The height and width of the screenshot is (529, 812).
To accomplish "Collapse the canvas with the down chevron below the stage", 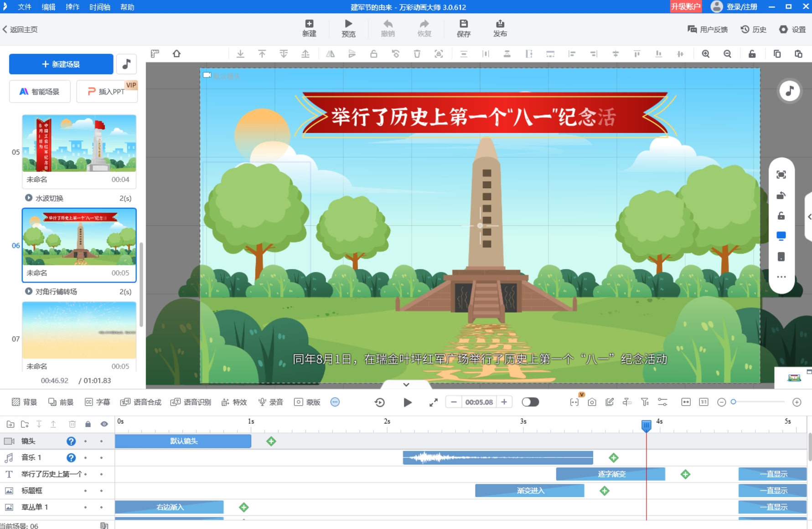I will [406, 385].
